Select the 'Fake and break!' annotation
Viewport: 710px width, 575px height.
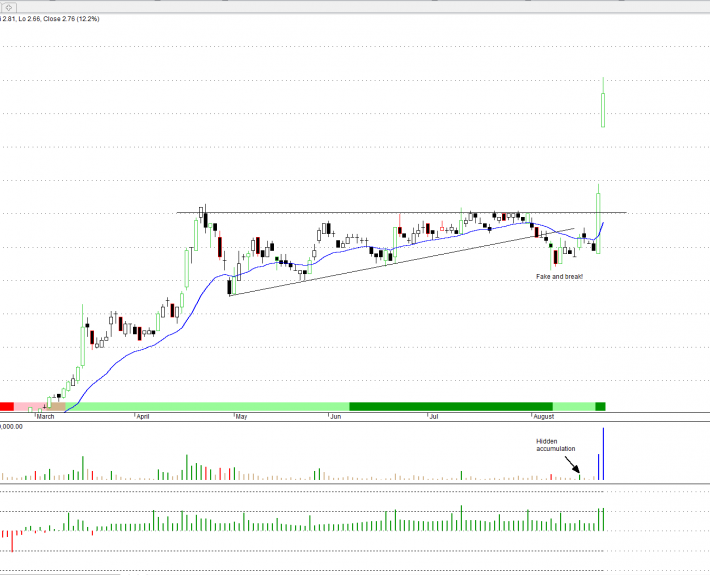click(x=559, y=275)
